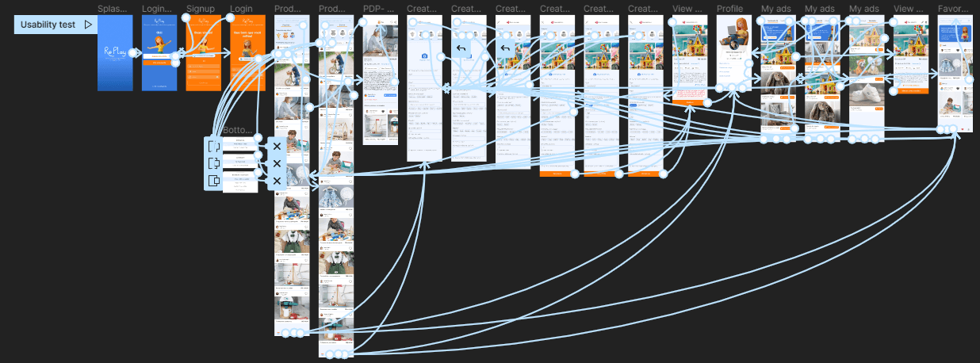The height and width of the screenshot is (363, 980).
Task: Select the orange Signup screen frame
Action: 204,53
